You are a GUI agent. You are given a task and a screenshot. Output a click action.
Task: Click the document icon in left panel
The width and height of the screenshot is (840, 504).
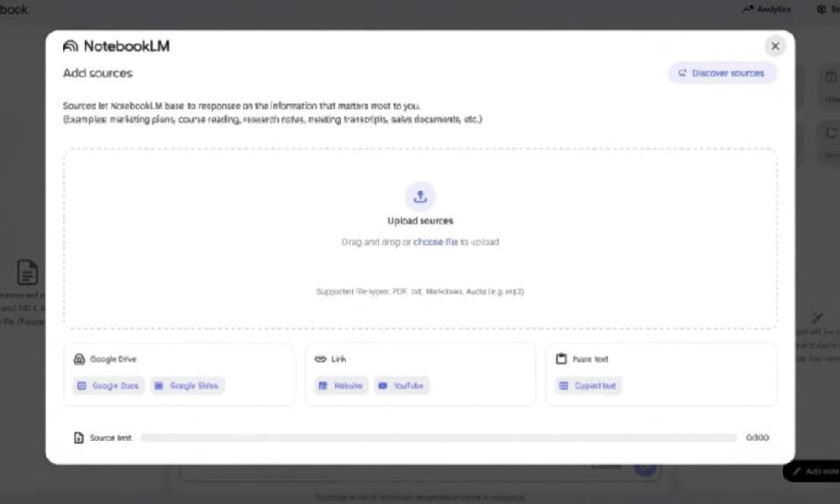click(x=28, y=272)
